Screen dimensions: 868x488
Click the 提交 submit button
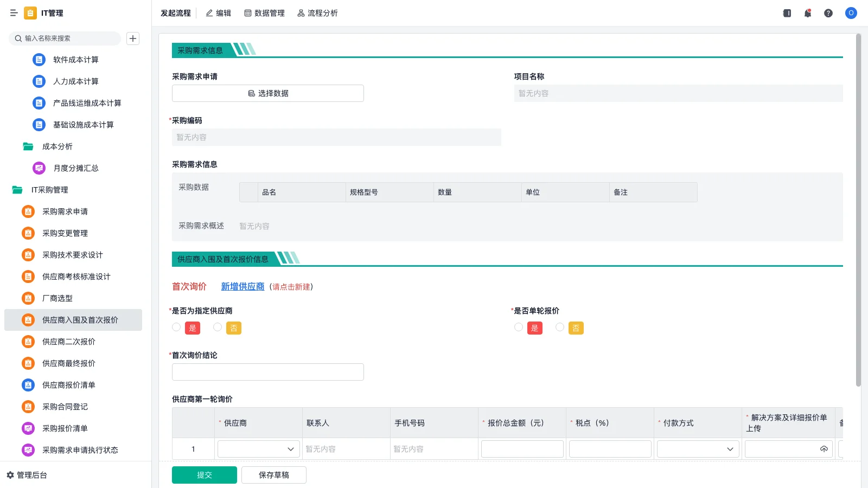pos(204,474)
